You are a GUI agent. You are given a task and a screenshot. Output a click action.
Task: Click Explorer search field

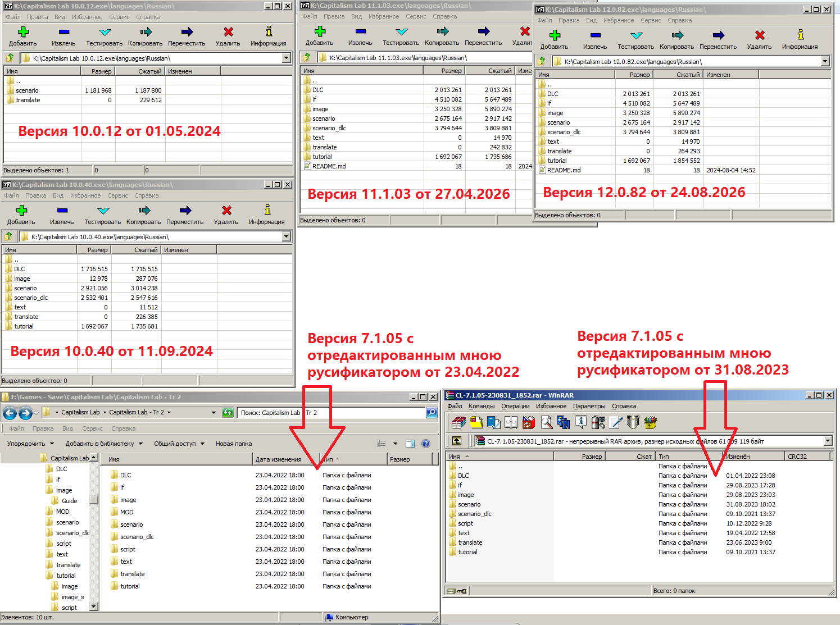pyautogui.click(x=331, y=413)
